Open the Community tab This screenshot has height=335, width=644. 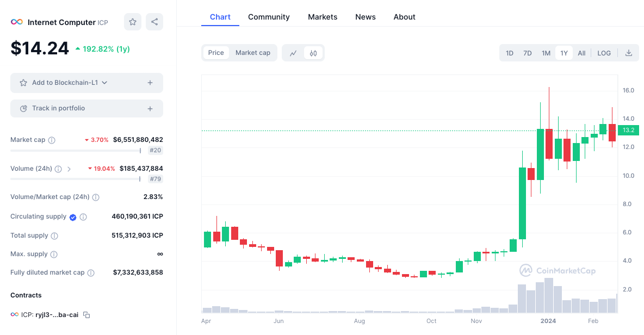(x=269, y=17)
